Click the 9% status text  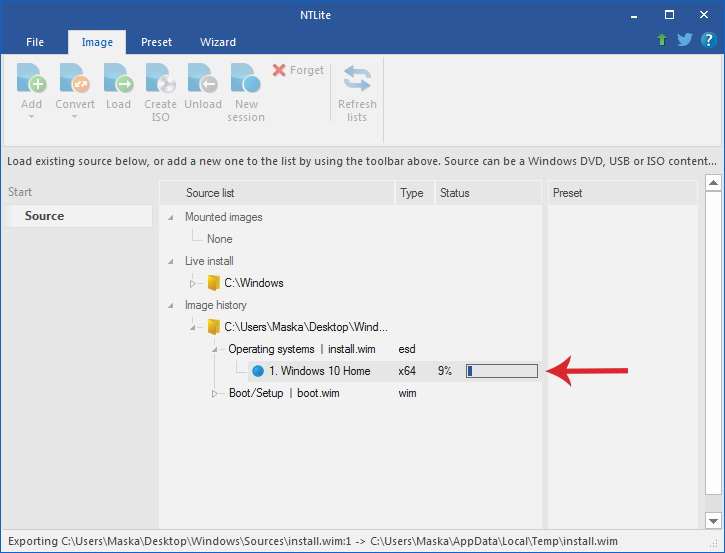(x=445, y=371)
